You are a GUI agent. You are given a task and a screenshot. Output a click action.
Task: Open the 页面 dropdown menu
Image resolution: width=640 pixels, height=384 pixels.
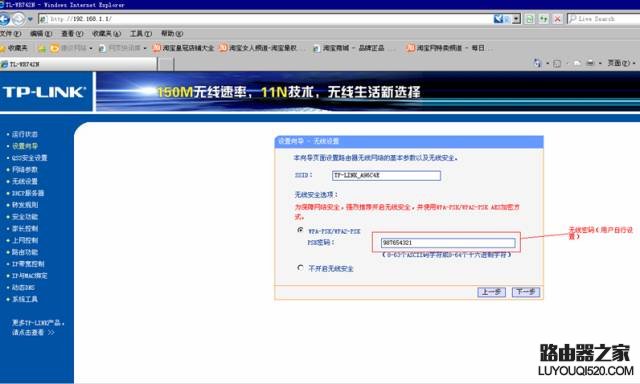621,63
